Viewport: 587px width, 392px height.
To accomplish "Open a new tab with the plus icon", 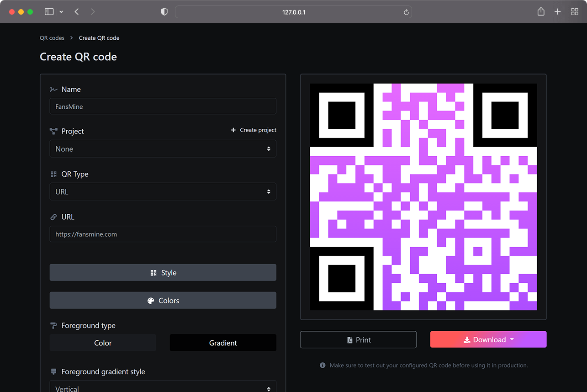I will coord(558,12).
